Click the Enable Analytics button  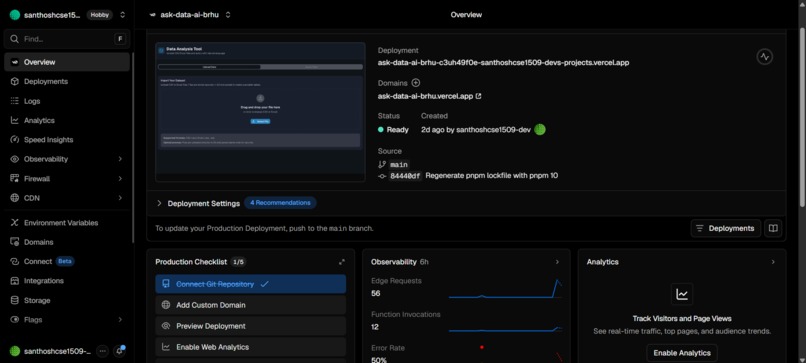point(682,353)
